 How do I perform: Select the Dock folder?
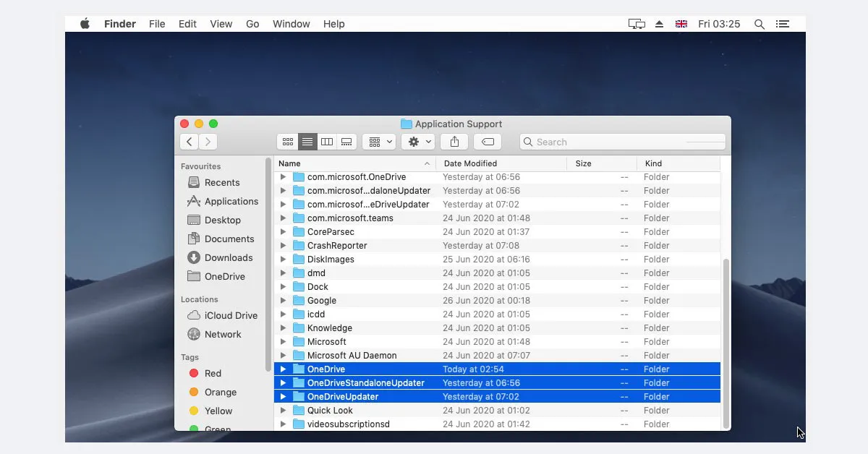[497, 287]
